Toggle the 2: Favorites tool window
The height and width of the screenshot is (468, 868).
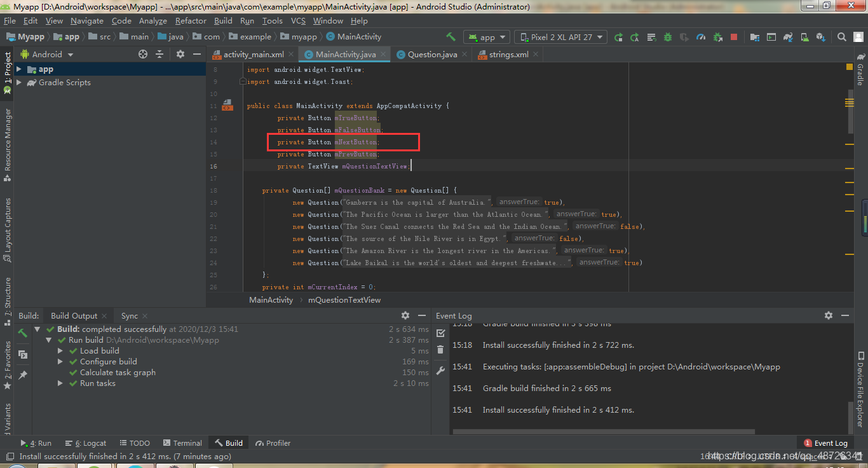[8, 365]
